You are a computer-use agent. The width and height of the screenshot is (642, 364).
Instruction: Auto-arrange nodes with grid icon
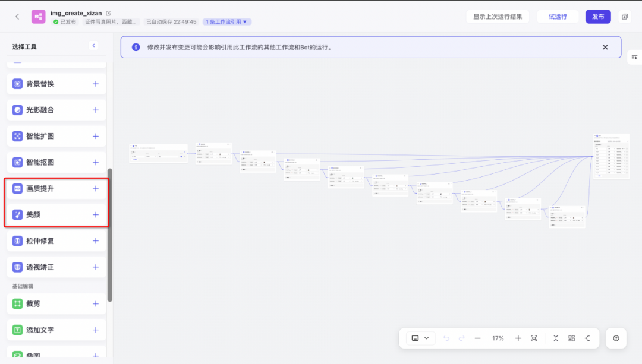[572, 338]
